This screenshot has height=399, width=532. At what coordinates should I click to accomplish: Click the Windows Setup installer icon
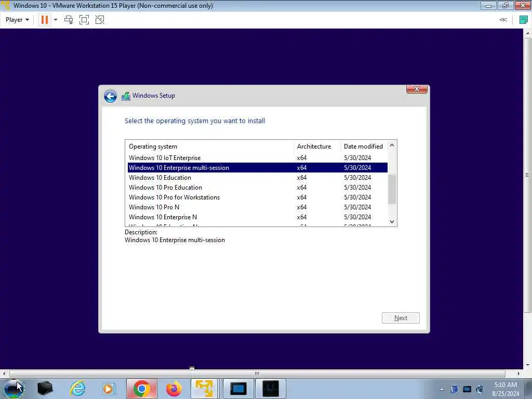pos(126,96)
